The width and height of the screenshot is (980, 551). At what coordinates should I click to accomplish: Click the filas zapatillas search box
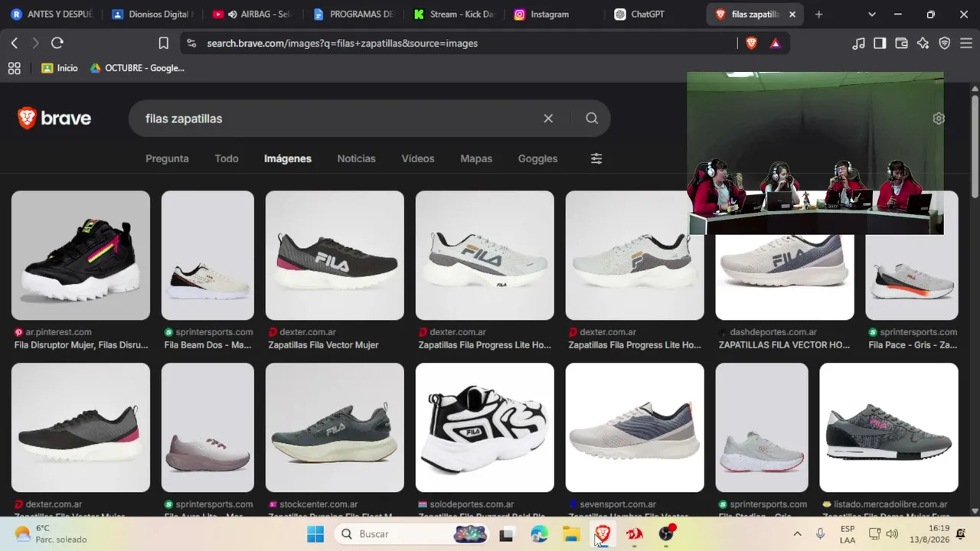click(x=337, y=119)
